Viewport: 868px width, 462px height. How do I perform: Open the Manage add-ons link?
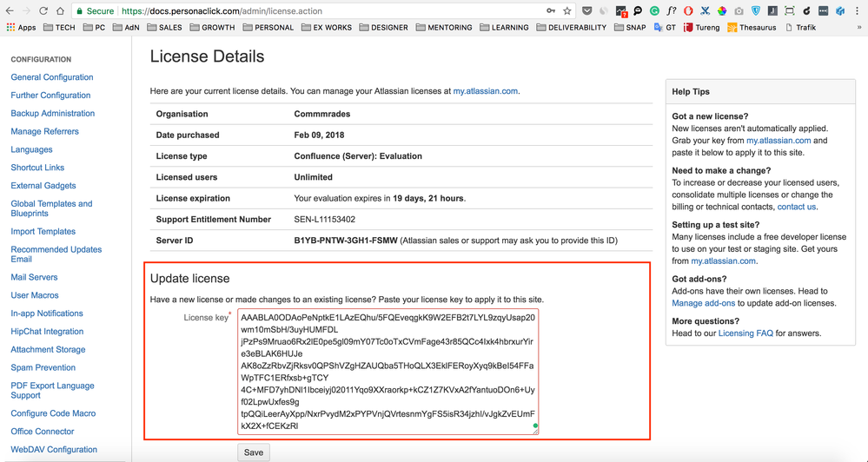click(x=703, y=303)
